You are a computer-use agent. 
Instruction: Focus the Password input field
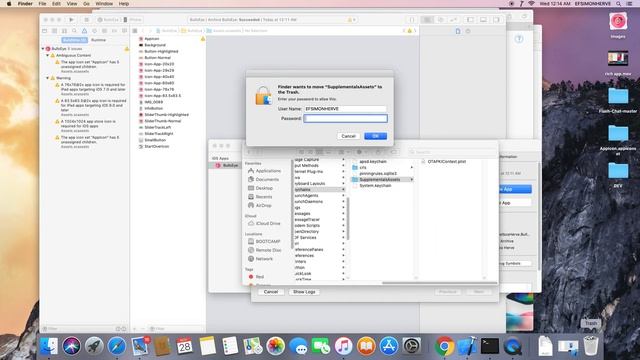(345, 118)
